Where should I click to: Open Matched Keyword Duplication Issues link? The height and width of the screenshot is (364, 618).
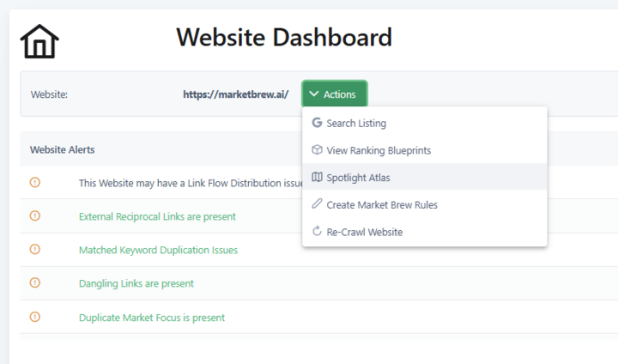[x=158, y=250]
